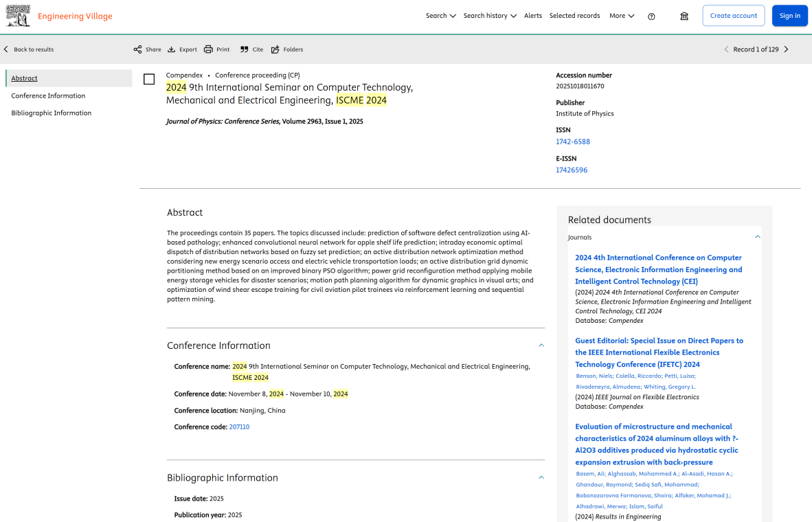This screenshot has width=812, height=522.
Task: Click the Create account button
Action: 733,16
